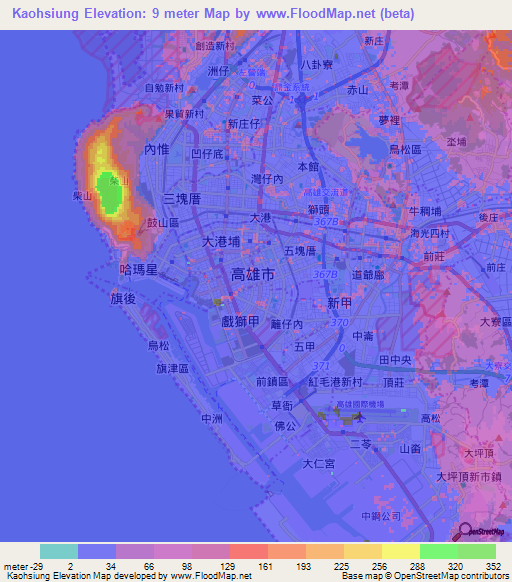Viewport: 512px width, 582px height.
Task: Click the '352' legend value
Action: coord(493,567)
